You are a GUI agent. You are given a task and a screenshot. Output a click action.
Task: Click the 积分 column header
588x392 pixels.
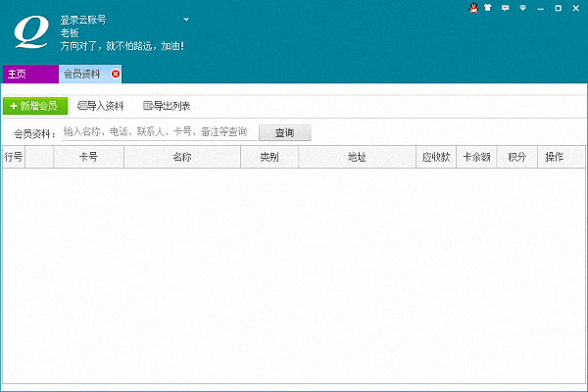click(517, 158)
